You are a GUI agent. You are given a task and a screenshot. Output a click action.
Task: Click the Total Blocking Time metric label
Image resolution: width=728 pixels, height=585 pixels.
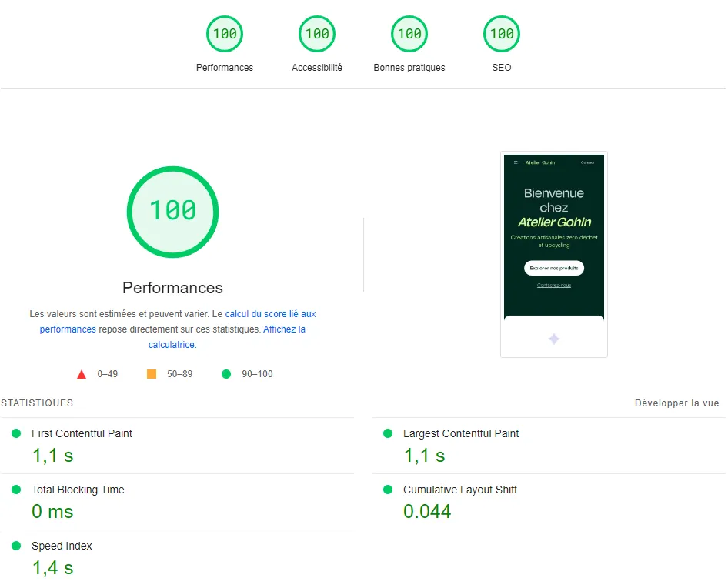pos(78,490)
